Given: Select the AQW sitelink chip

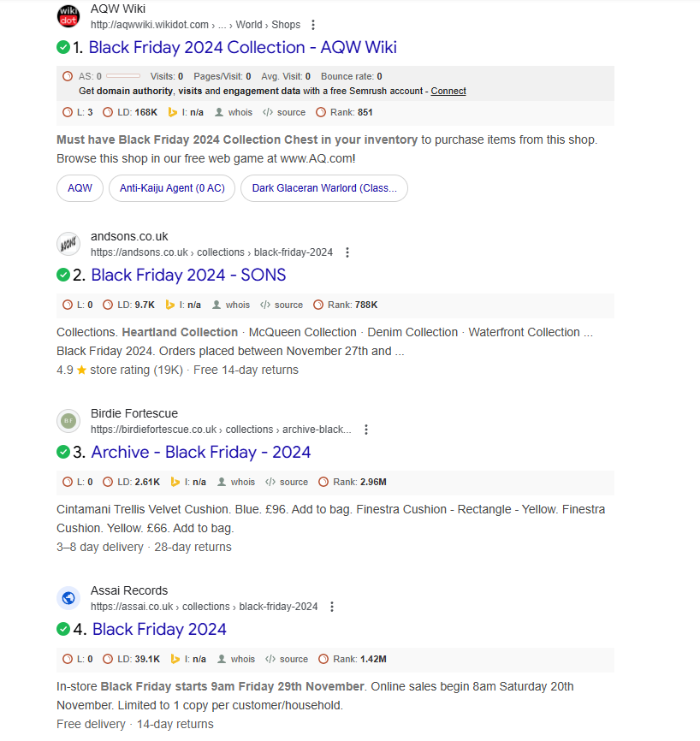Looking at the screenshot, I should (x=80, y=188).
